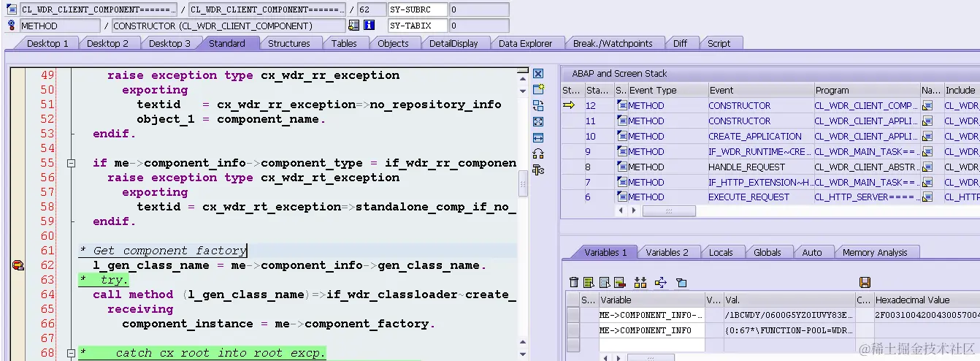Click the stack table scroll-right arrow

point(633,210)
